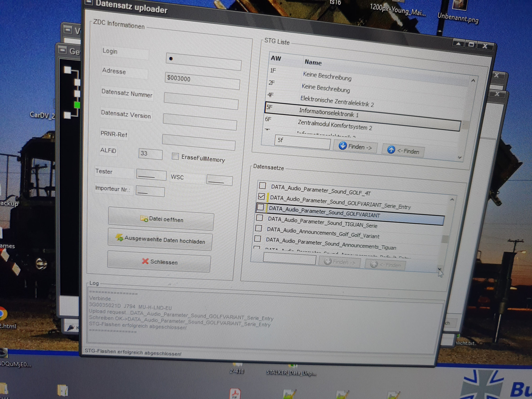
Task: Click the window icon of the Ge... window
Action: 63,50
